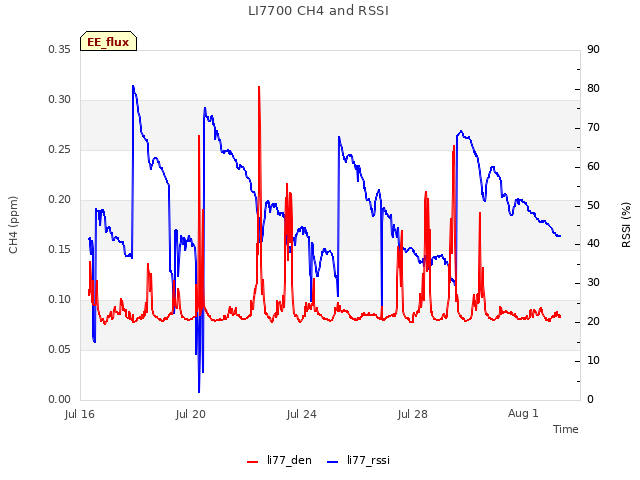The height and width of the screenshot is (480, 640).
Task: Click the RSSI (%) axis title
Action: pyautogui.click(x=626, y=225)
